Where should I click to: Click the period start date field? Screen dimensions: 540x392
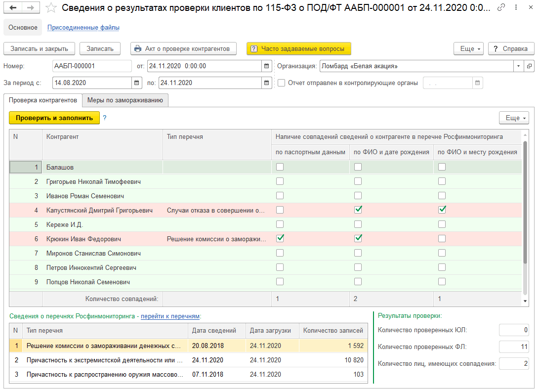pos(92,83)
